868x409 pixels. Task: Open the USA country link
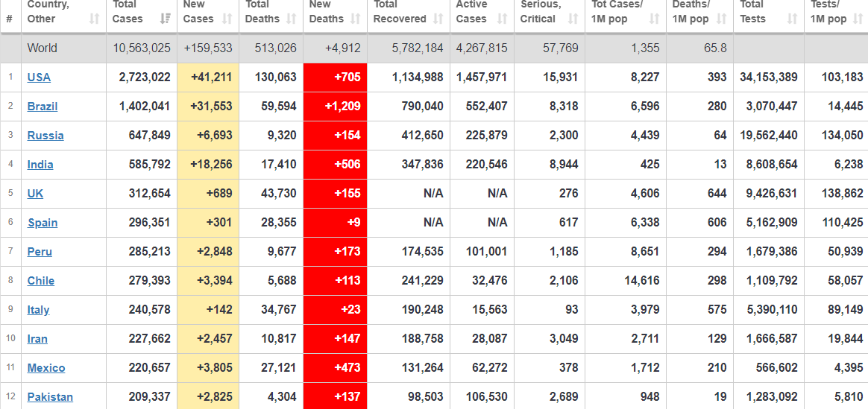pyautogui.click(x=39, y=77)
